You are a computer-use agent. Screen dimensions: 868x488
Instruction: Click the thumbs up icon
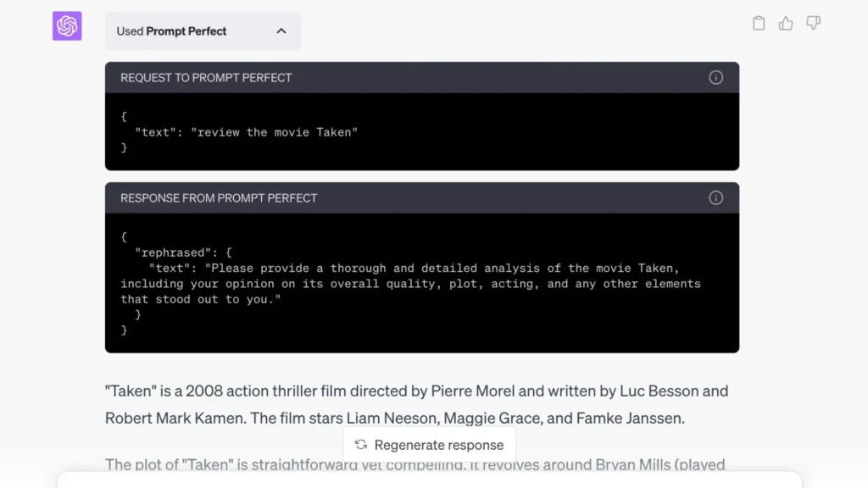786,24
